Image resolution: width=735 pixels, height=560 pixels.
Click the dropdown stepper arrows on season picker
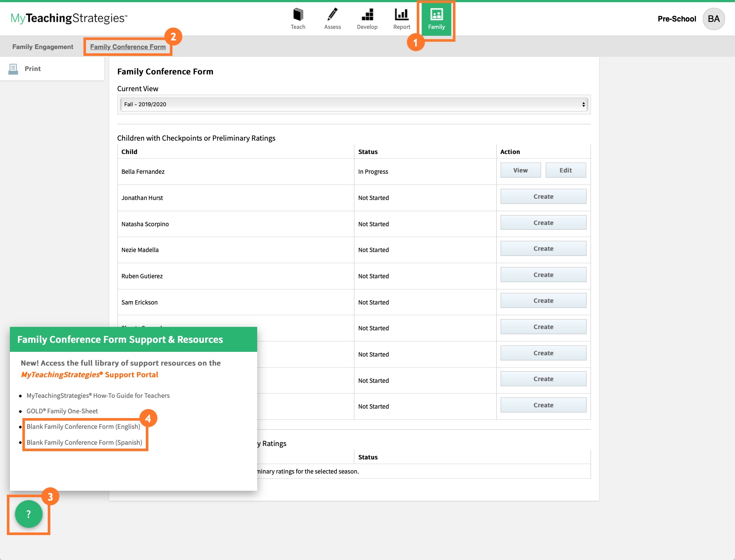point(583,104)
